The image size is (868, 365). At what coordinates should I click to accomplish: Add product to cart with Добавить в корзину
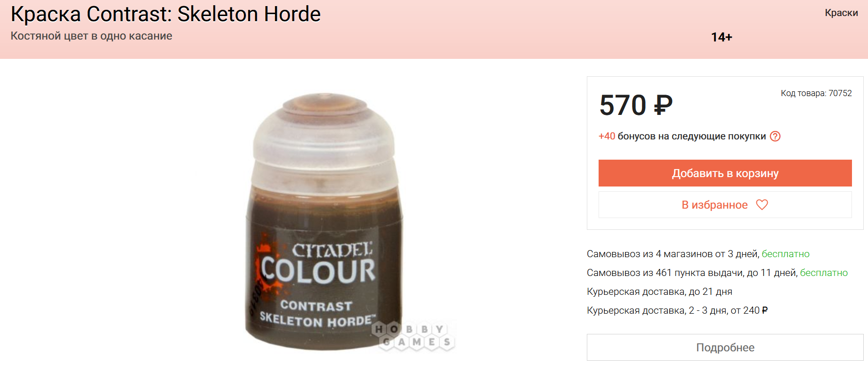(x=725, y=173)
